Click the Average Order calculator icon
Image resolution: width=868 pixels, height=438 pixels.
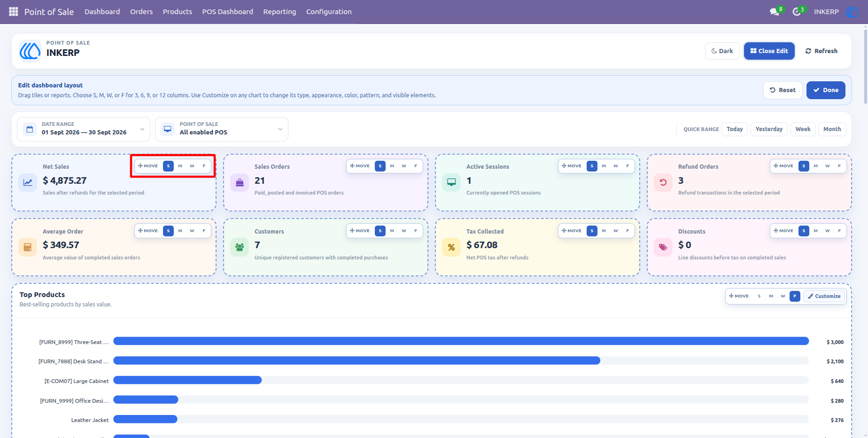[28, 247]
